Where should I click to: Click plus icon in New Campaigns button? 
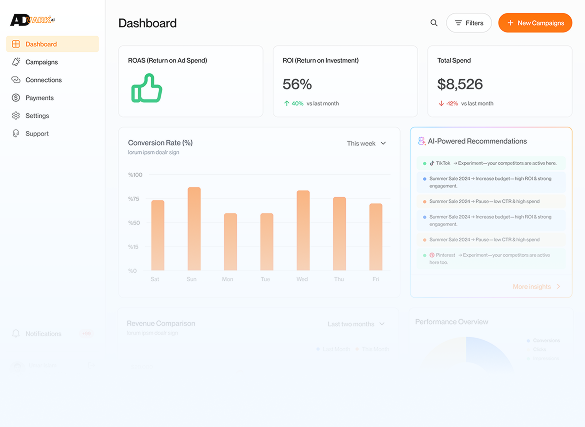[x=510, y=23]
